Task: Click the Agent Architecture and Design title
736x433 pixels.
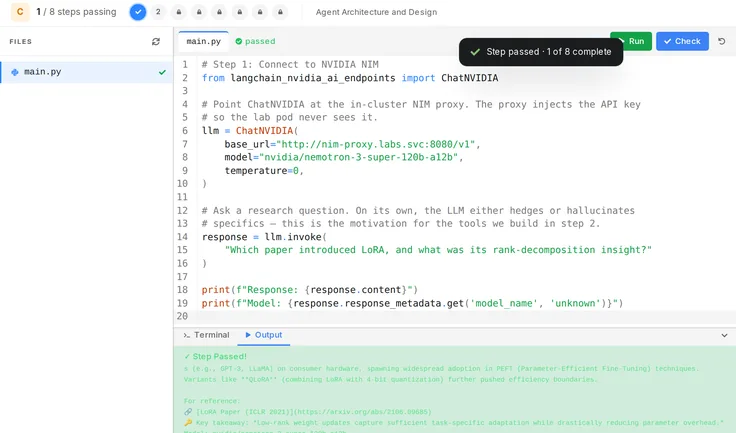Action: tap(376, 12)
